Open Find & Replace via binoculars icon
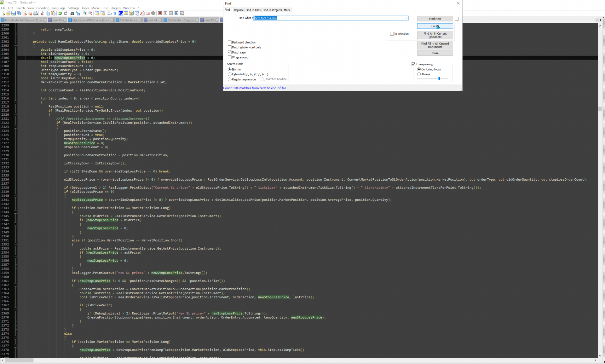Image resolution: width=605 pixels, height=364 pixels. 72,13
